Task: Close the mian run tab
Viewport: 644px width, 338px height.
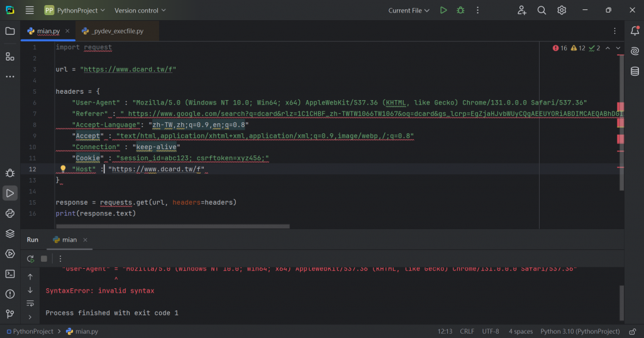Action: point(85,240)
